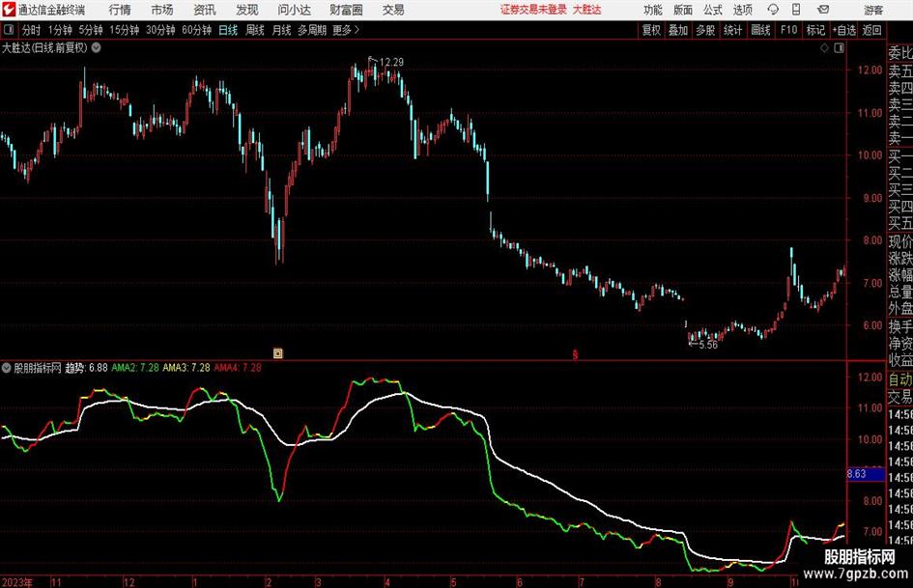This screenshot has width=913, height=588.
Task: Click the 复权 toolbar button
Action: (651, 30)
